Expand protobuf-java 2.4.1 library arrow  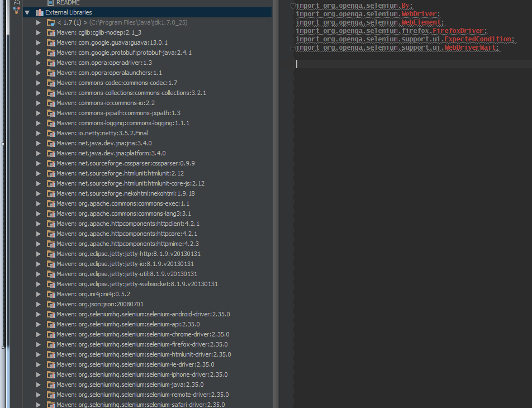[39, 53]
